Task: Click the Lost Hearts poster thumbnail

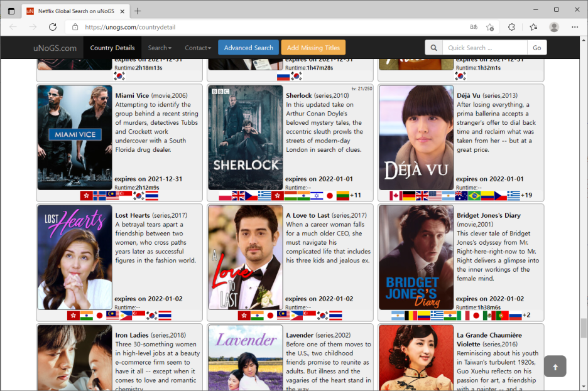Action: point(75,257)
